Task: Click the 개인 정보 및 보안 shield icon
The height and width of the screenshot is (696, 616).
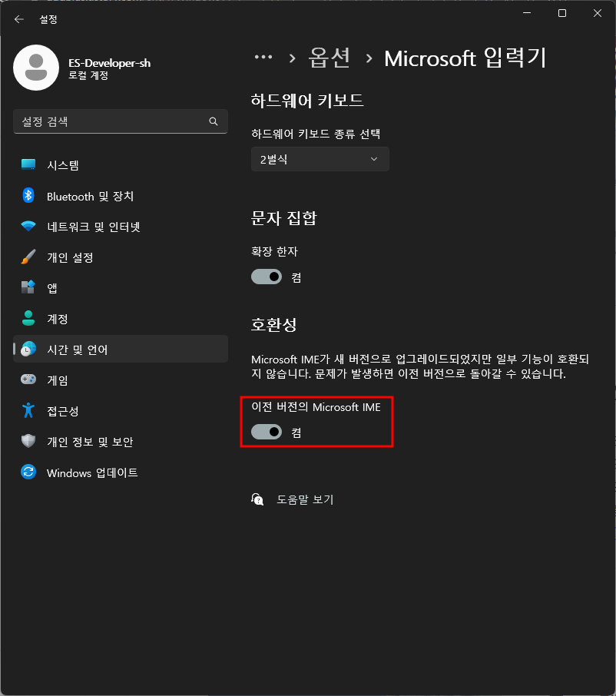Action: click(28, 441)
